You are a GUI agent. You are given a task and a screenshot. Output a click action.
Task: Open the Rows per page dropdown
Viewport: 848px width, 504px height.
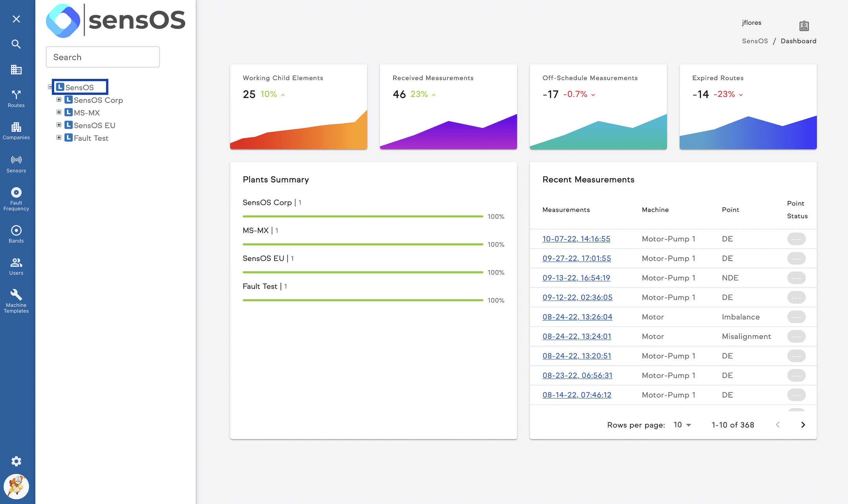(x=682, y=425)
